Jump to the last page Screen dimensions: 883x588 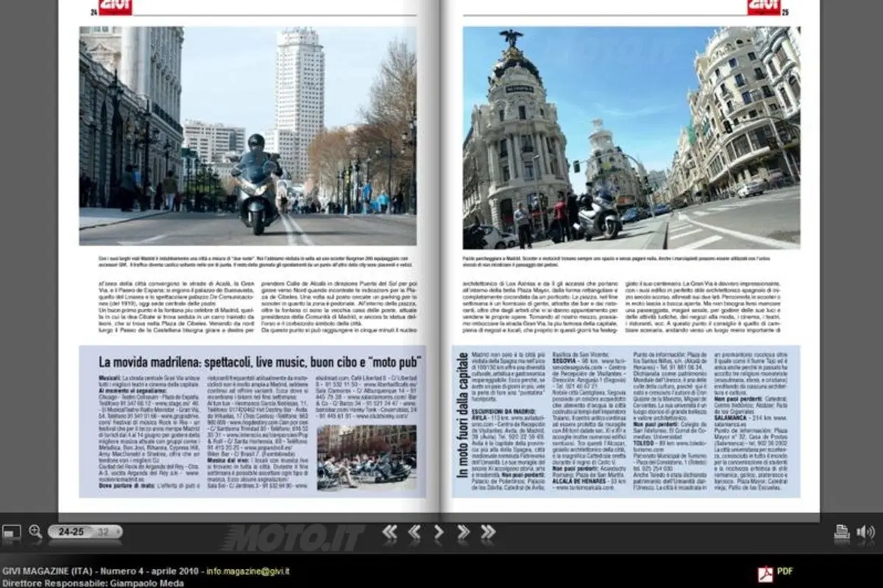(488, 531)
